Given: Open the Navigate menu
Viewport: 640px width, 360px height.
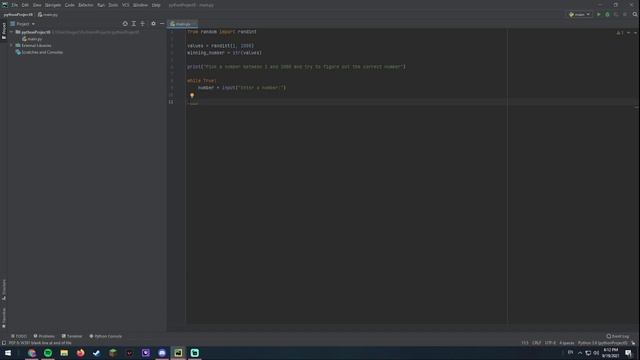Looking at the screenshot, I should click(x=53, y=5).
